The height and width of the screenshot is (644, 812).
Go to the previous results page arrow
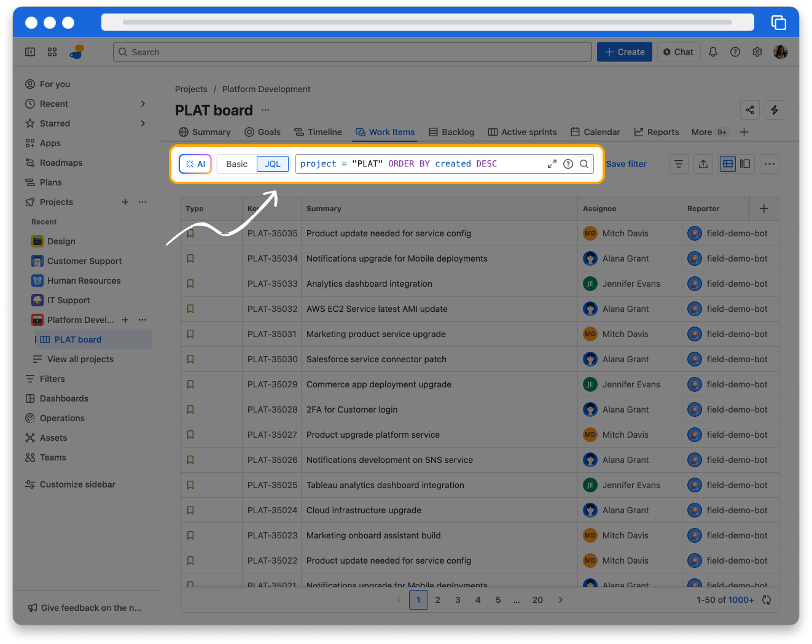coord(399,600)
